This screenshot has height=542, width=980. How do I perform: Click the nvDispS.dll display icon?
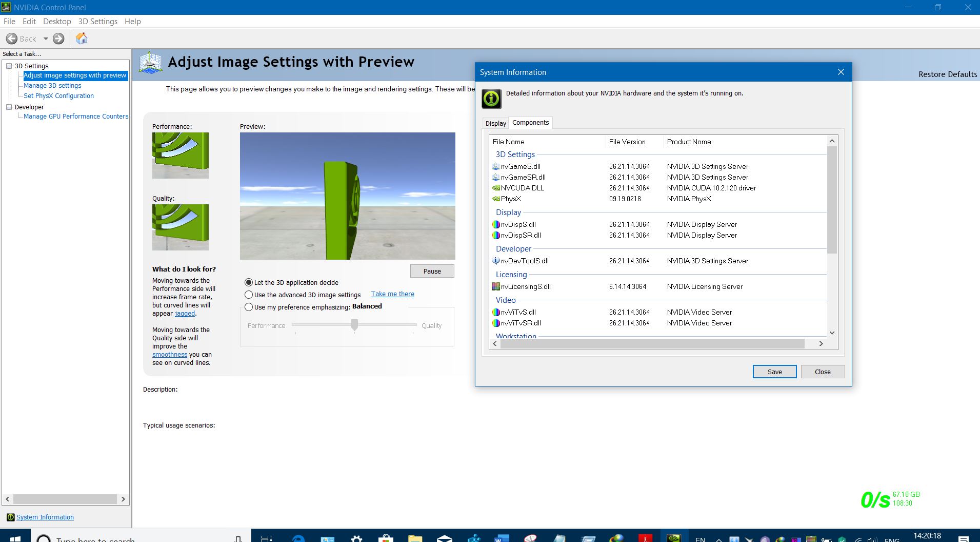(496, 224)
